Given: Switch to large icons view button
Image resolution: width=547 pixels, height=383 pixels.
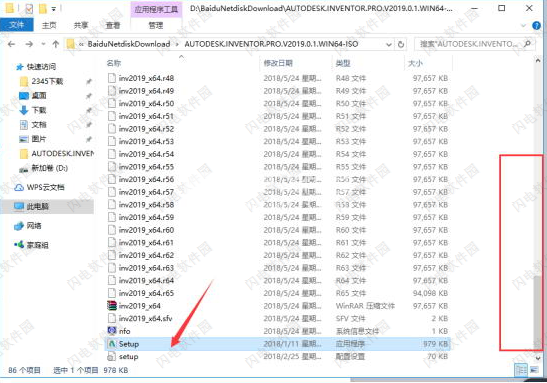Looking at the screenshot, I should click(x=534, y=370).
